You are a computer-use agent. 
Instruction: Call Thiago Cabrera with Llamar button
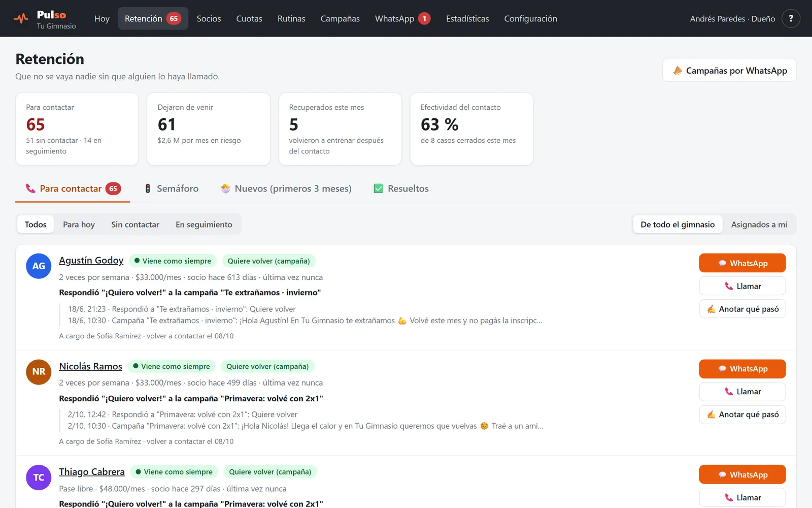pyautogui.click(x=742, y=497)
